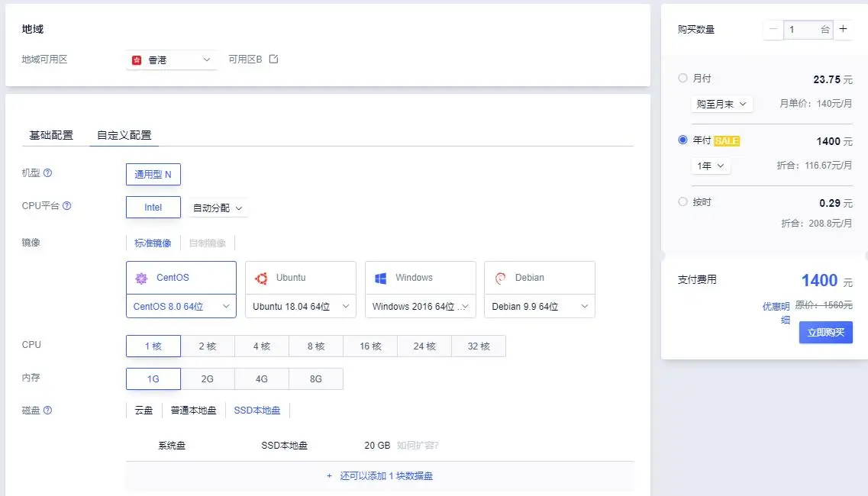Choose 8 核 CPU option
The image size is (868, 496).
(316, 346)
